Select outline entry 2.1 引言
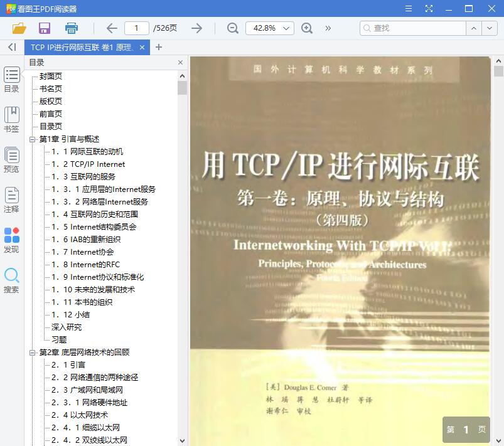Image resolution: width=504 pixels, height=446 pixels. click(x=68, y=365)
